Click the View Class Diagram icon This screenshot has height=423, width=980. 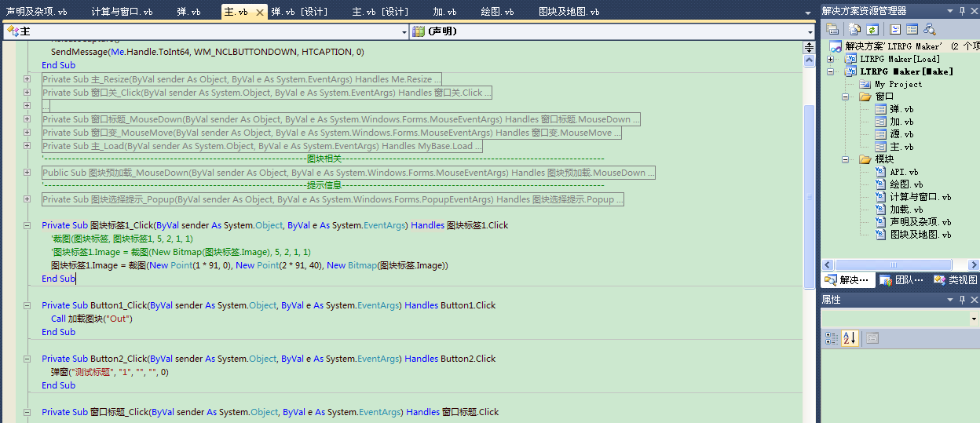(x=930, y=29)
